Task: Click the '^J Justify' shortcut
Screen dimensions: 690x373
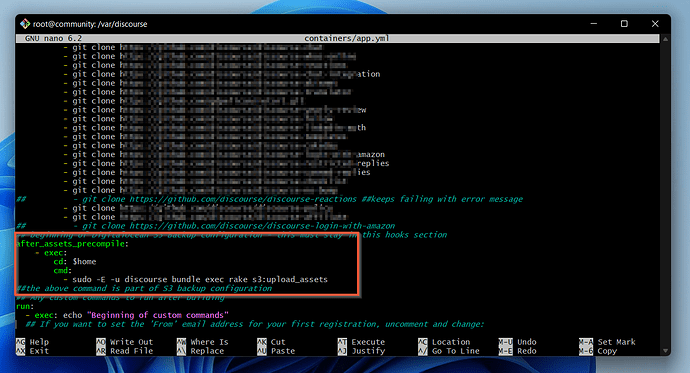Action: (361, 351)
